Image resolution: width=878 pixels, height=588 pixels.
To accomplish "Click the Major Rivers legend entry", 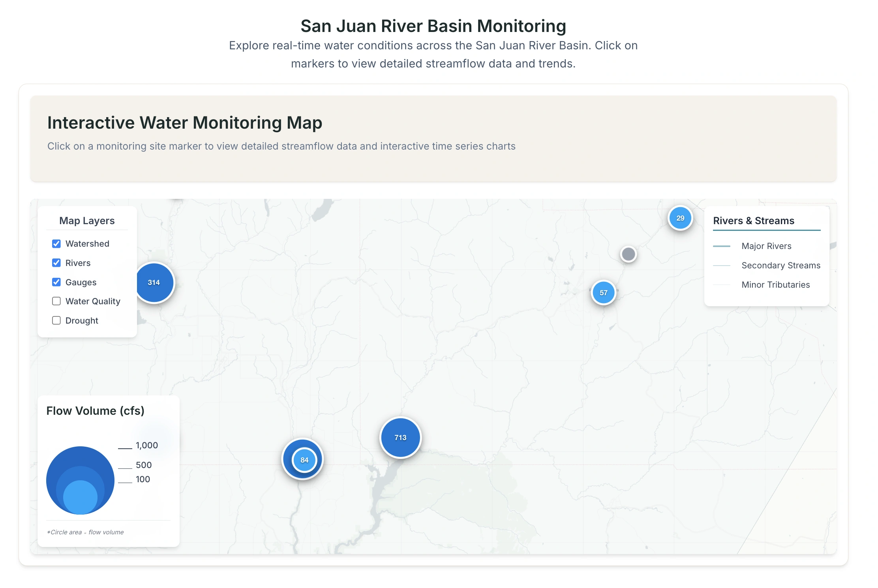I will [766, 246].
